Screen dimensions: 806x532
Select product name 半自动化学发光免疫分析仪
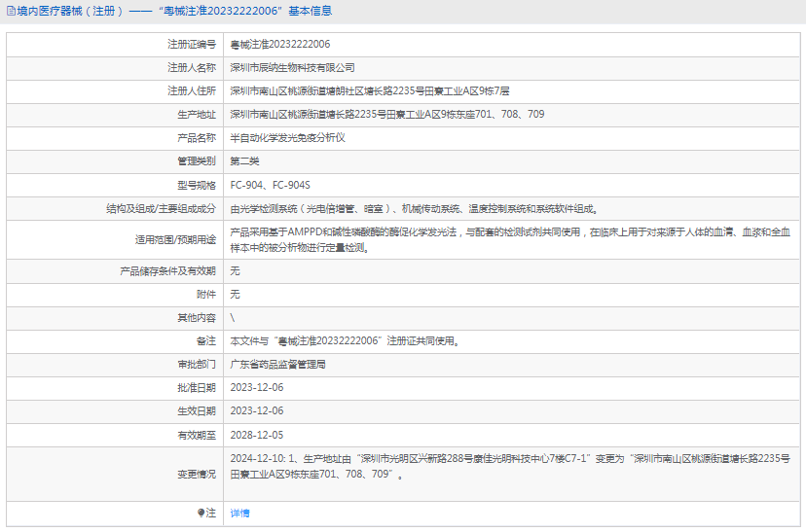coord(287,138)
